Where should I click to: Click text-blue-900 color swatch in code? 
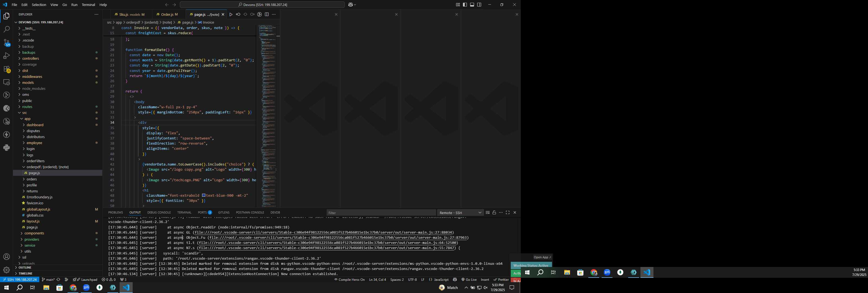(203, 195)
